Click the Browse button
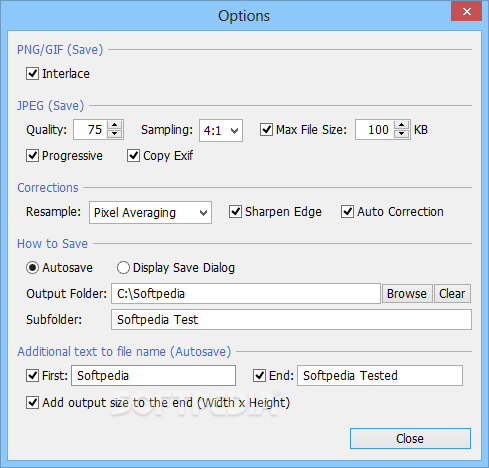Screen dimensions: 489x468 pyautogui.click(x=407, y=294)
